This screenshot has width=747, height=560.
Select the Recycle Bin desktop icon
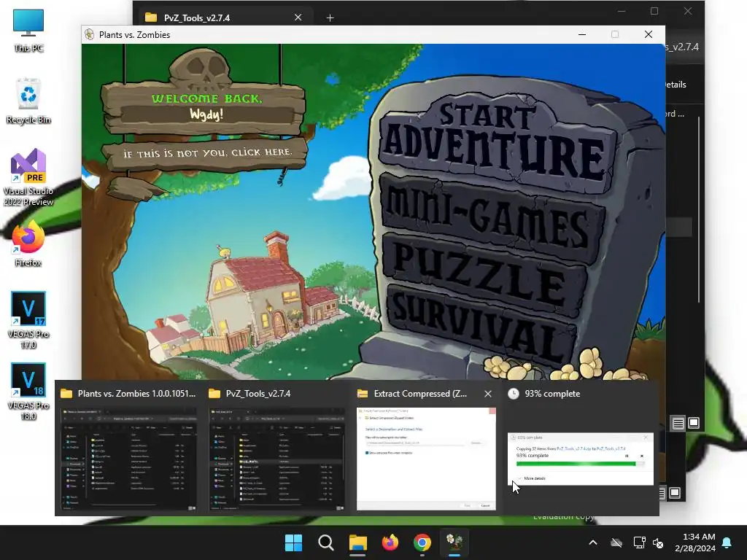28,101
